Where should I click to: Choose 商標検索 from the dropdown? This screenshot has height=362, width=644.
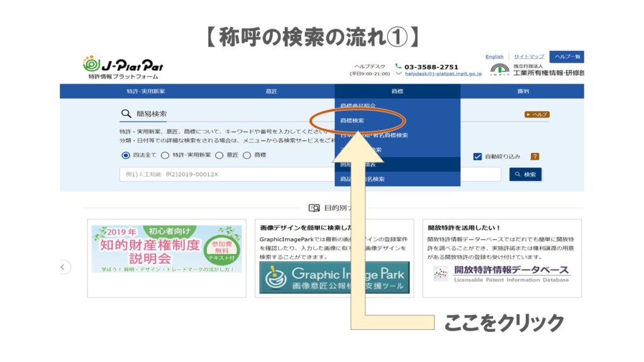click(352, 120)
